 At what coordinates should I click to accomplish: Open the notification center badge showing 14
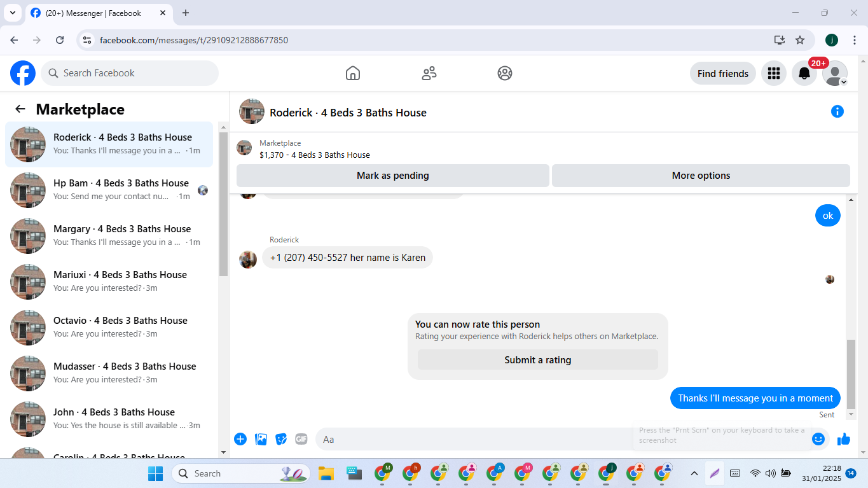coord(851,473)
